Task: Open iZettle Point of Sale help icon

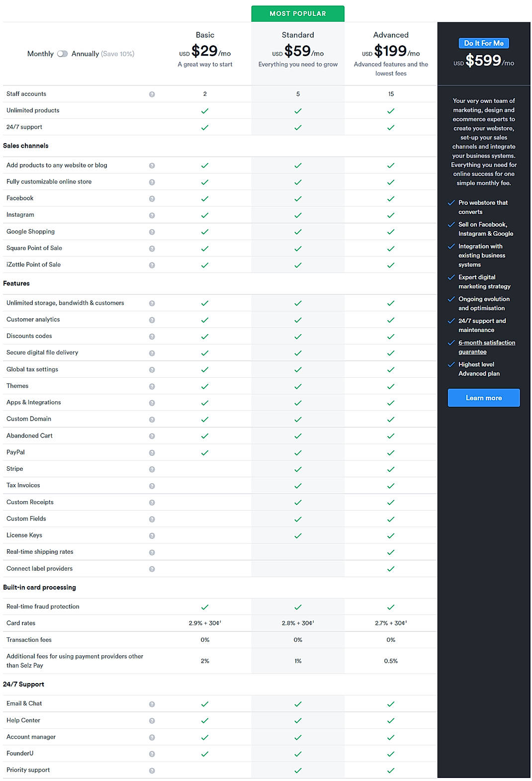Action: pyautogui.click(x=152, y=265)
